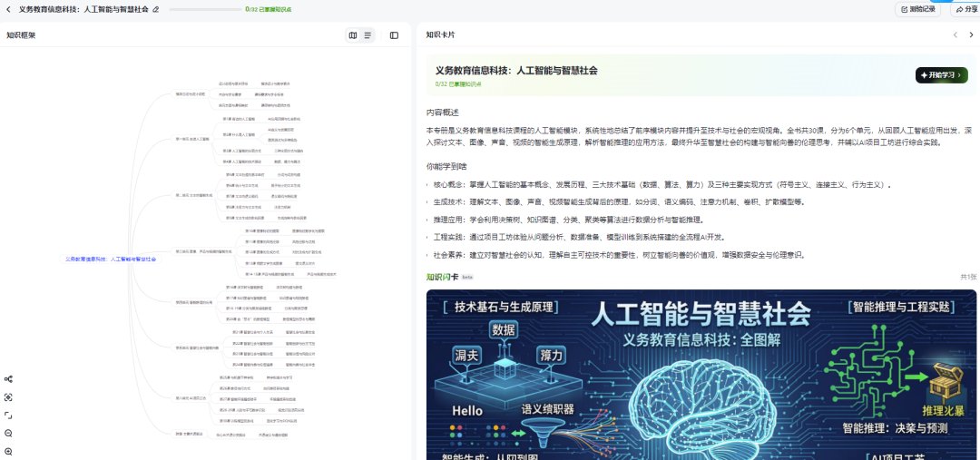Select the 第30课 node in mind map
980x460 pixels.
pos(237,421)
